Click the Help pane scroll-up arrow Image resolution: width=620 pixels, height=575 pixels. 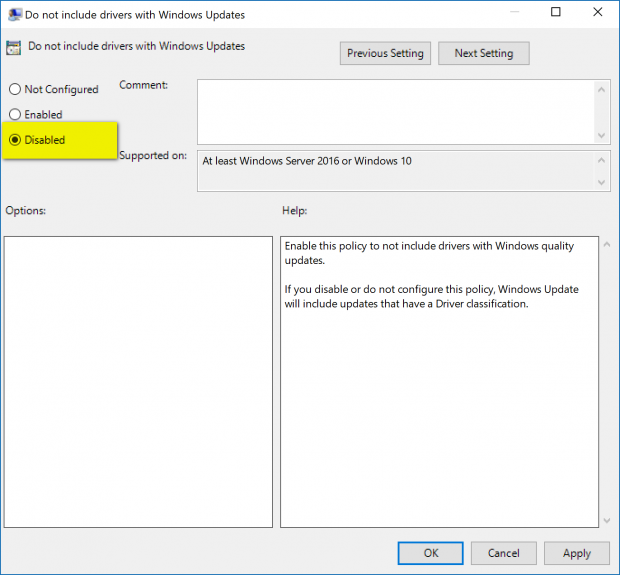tap(607, 245)
